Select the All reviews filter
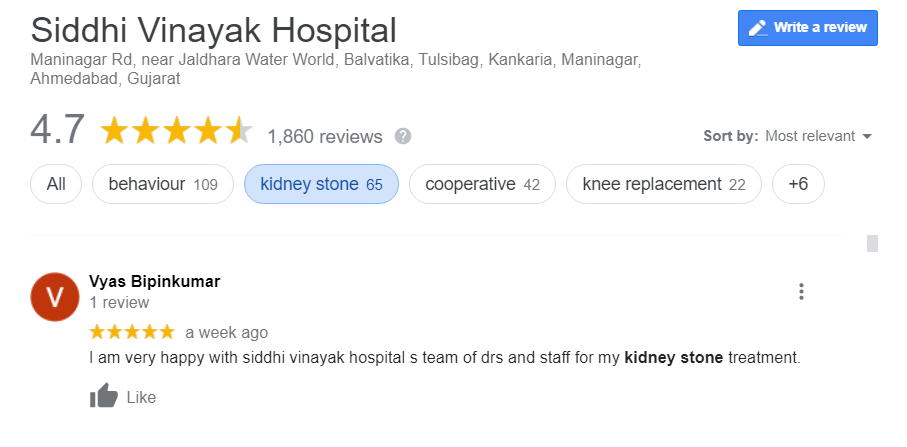The width and height of the screenshot is (907, 447). click(56, 184)
